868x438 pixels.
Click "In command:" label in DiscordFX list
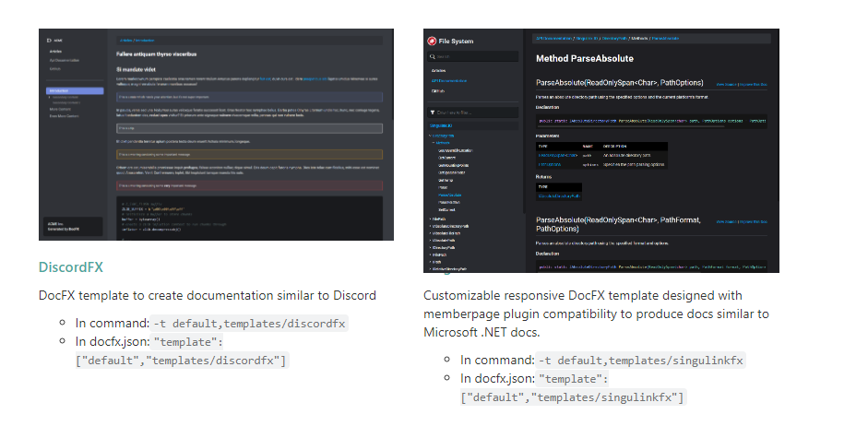[x=113, y=324]
